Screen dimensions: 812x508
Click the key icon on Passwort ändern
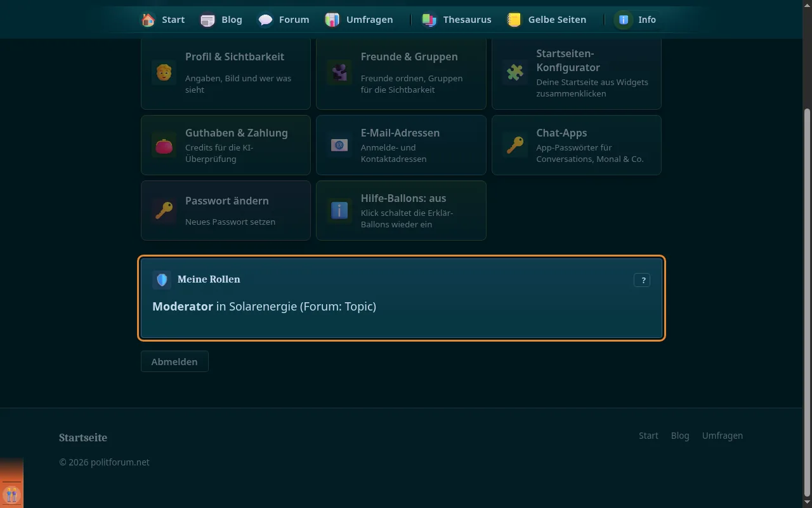click(164, 210)
